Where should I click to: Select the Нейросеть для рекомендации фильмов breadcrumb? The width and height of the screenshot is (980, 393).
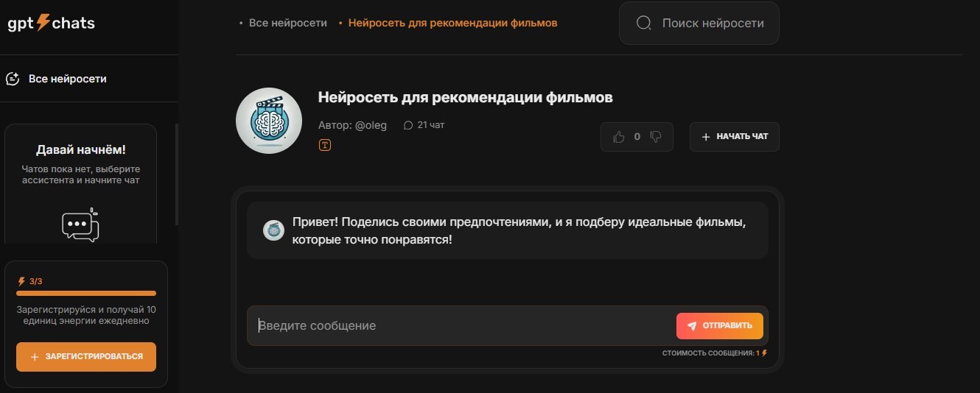[x=452, y=23]
